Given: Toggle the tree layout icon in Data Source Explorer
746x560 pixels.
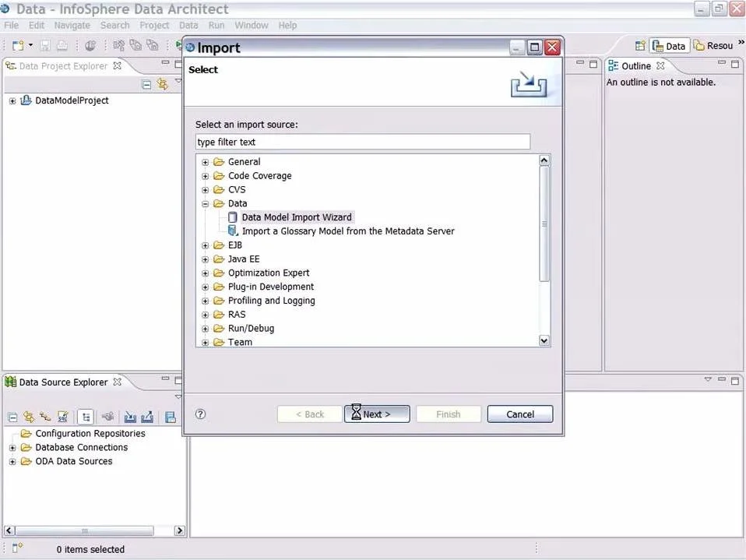Looking at the screenshot, I should 86,417.
